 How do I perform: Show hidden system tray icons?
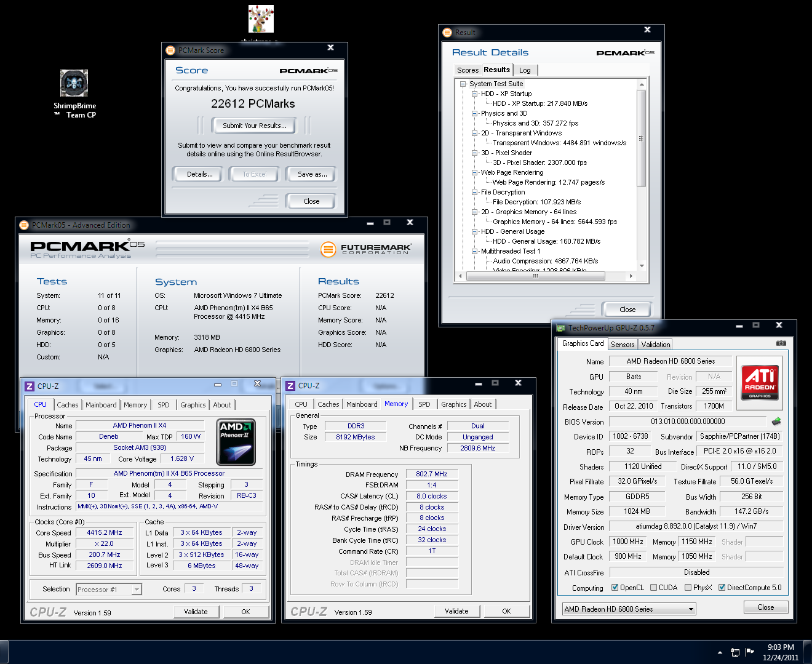click(720, 652)
